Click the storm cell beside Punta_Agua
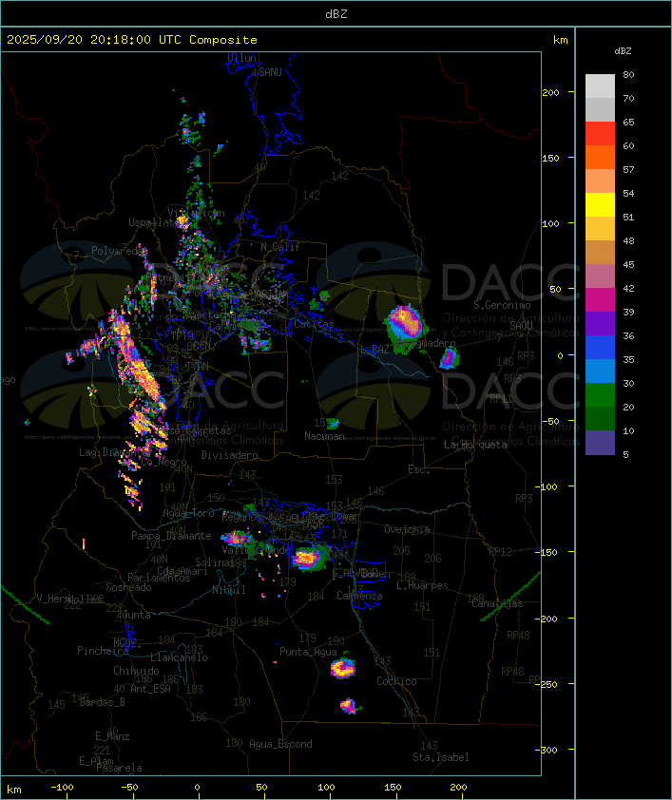 [x=343, y=668]
